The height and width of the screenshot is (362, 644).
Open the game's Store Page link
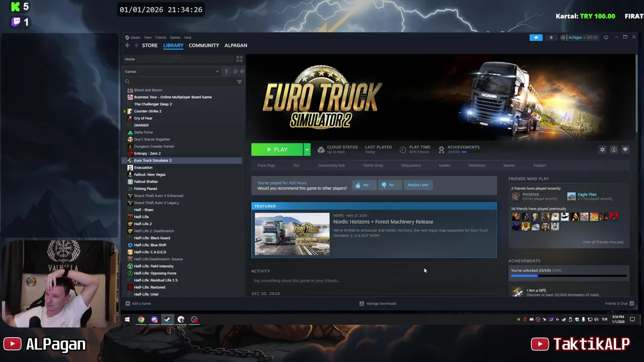point(266,165)
